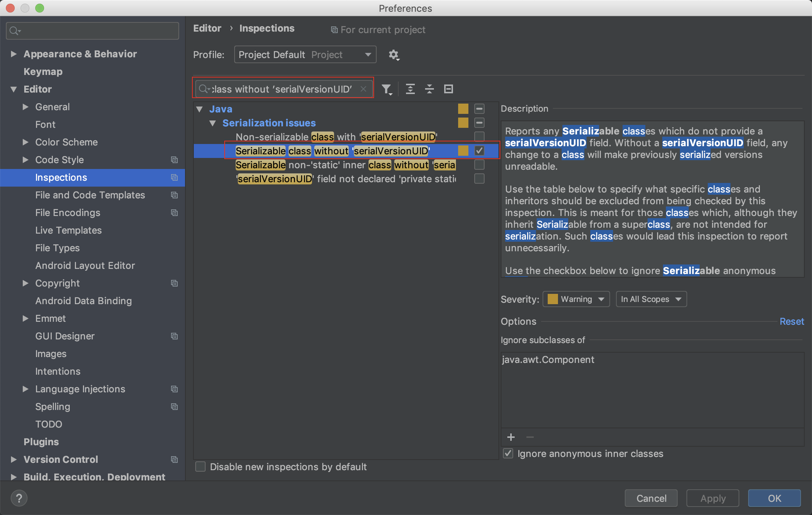Clear the inspection search text with X

[x=363, y=89]
